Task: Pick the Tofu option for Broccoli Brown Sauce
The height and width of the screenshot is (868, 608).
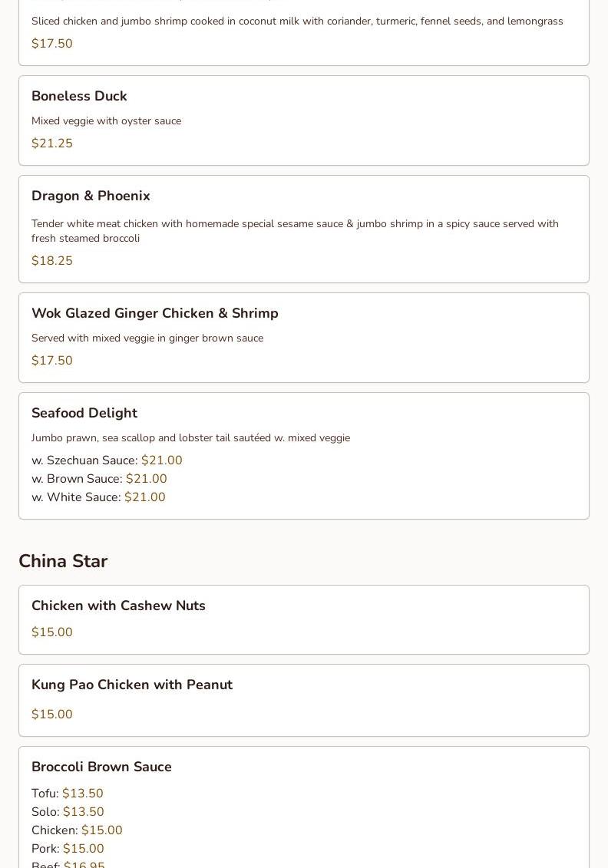Action: point(68,794)
